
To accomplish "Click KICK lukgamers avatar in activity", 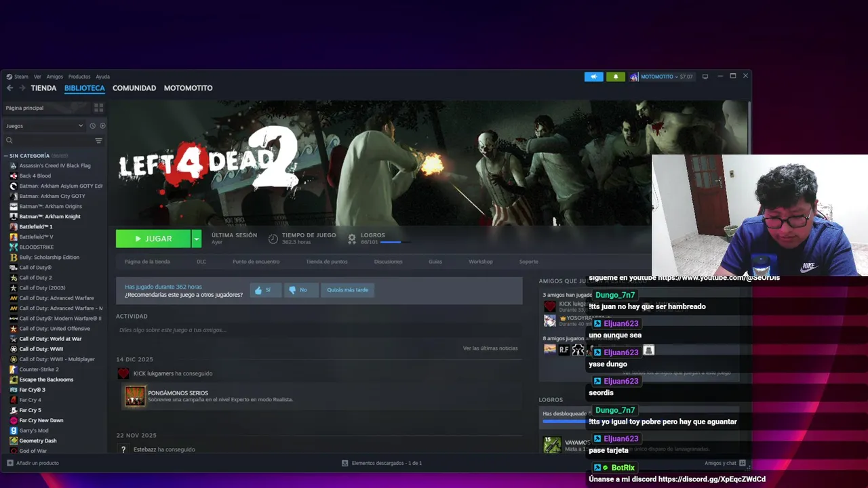I will (x=123, y=373).
